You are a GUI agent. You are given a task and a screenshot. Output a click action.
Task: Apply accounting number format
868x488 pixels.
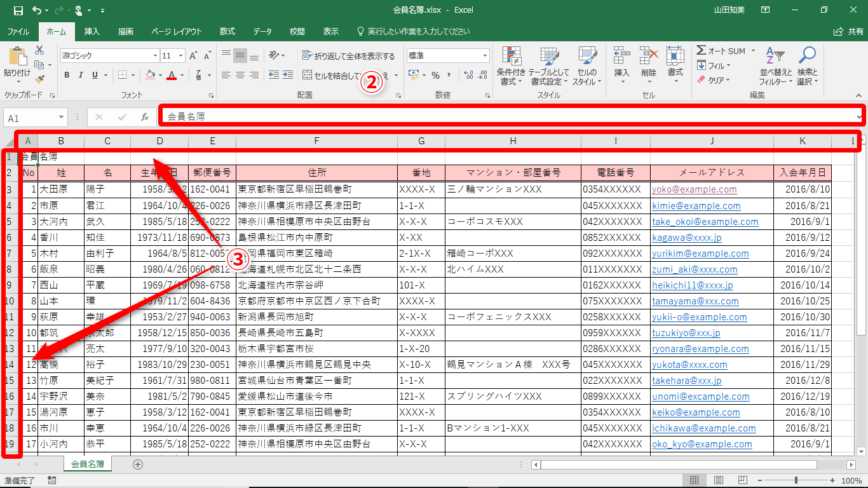pos(414,75)
